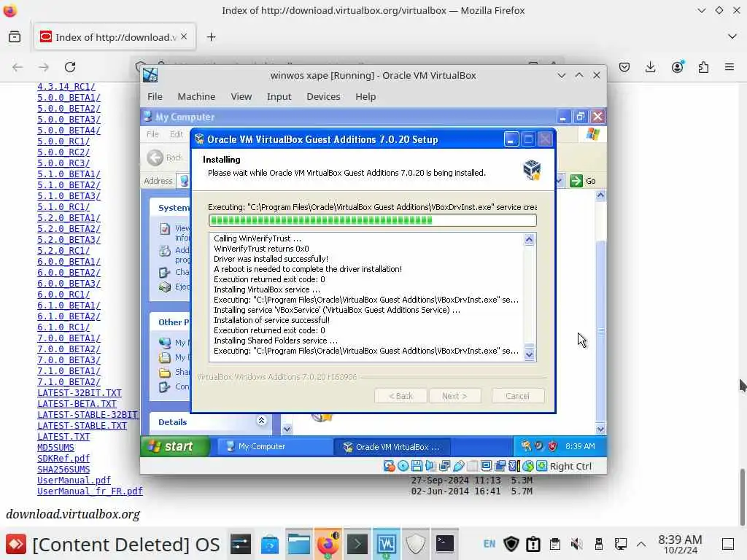Open the LATEST-STABLE.TXT link

tap(82, 426)
